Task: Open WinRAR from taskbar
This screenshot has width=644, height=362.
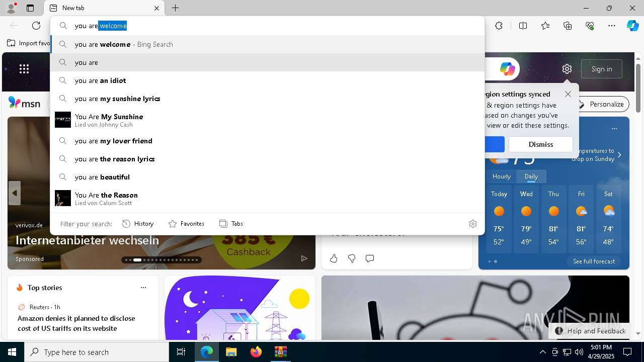Action: coord(280,352)
